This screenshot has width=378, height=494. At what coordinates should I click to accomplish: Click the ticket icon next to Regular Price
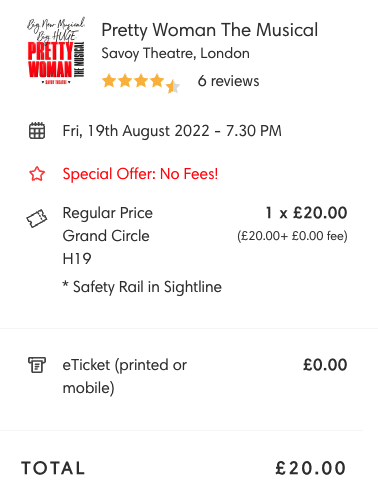pyautogui.click(x=37, y=218)
